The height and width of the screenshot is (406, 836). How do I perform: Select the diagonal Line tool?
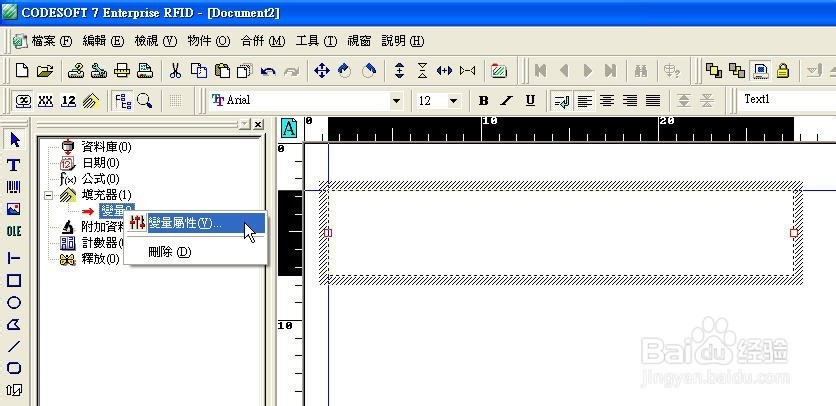pyautogui.click(x=14, y=346)
